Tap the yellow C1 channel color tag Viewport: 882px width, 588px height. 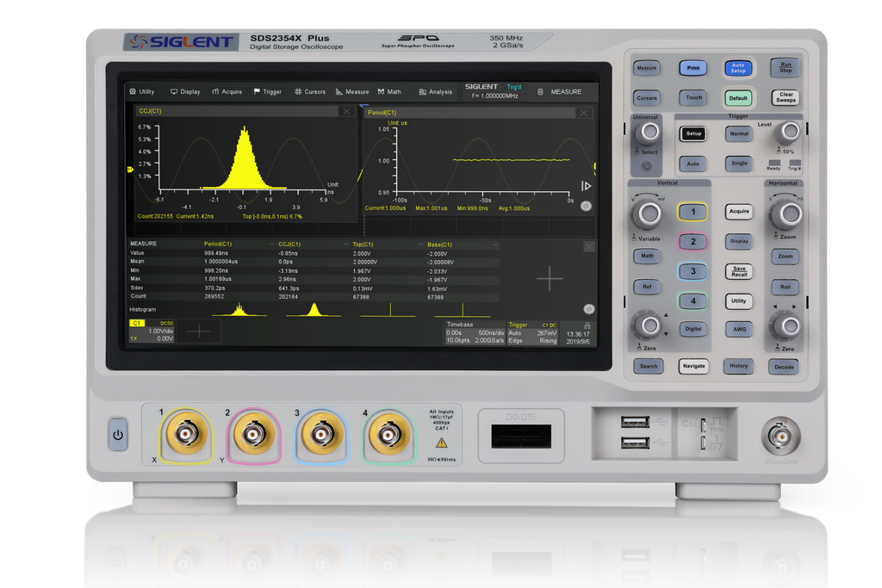coord(135,324)
